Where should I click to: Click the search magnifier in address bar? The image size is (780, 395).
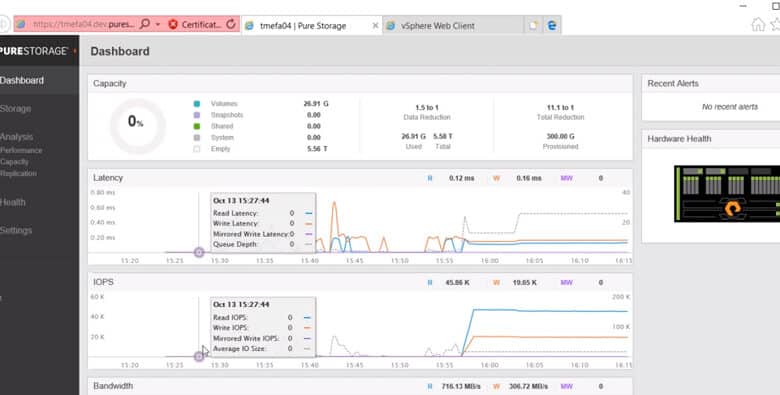click(145, 24)
